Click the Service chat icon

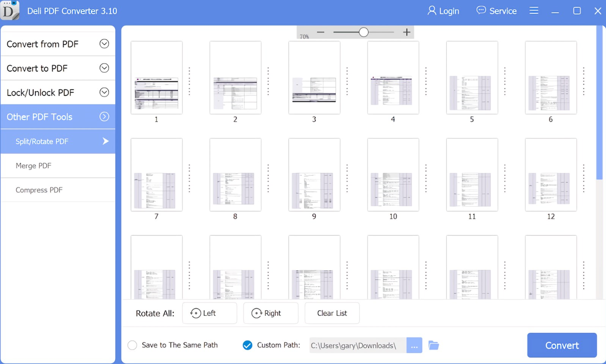click(x=481, y=11)
